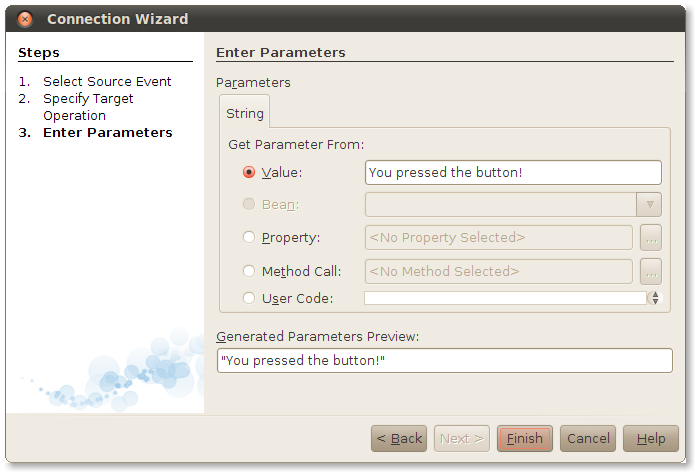
Task: Click the Value text input field
Action: pos(513,173)
